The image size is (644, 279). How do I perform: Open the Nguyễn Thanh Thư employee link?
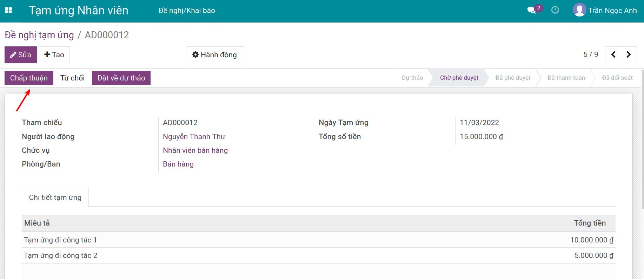pos(194,137)
